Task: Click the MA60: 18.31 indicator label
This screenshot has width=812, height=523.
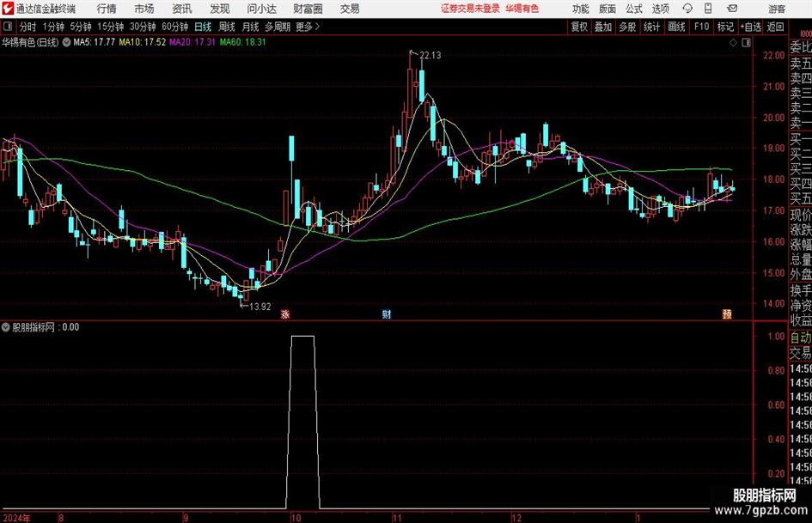Action: pos(243,42)
